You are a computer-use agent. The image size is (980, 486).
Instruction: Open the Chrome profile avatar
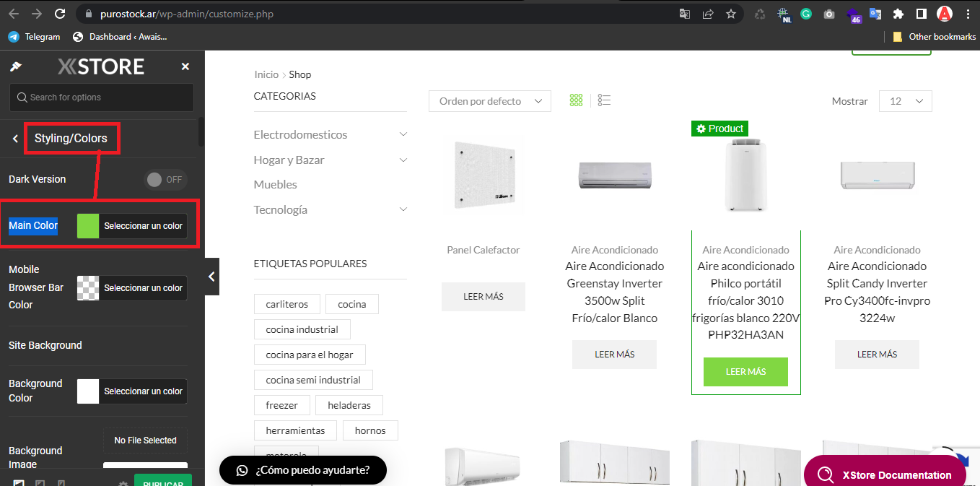tap(945, 14)
